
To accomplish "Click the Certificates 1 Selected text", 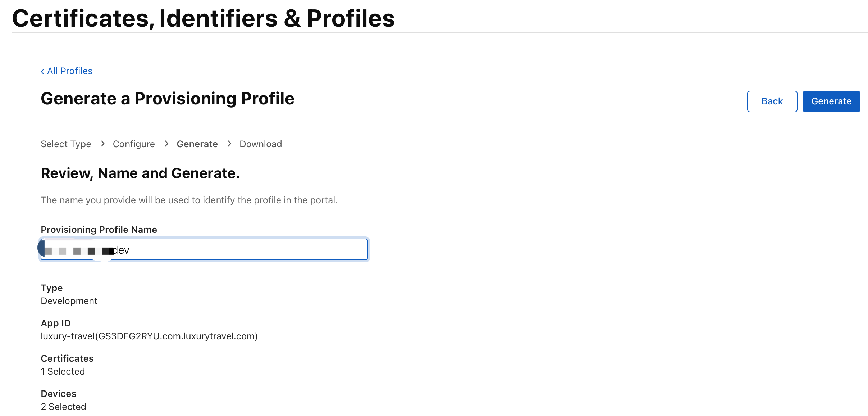I will point(63,371).
